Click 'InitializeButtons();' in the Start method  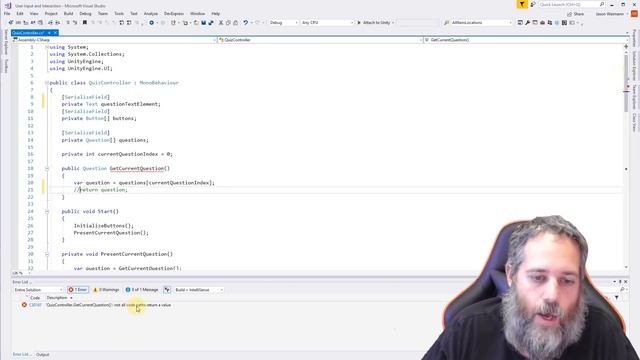104,226
